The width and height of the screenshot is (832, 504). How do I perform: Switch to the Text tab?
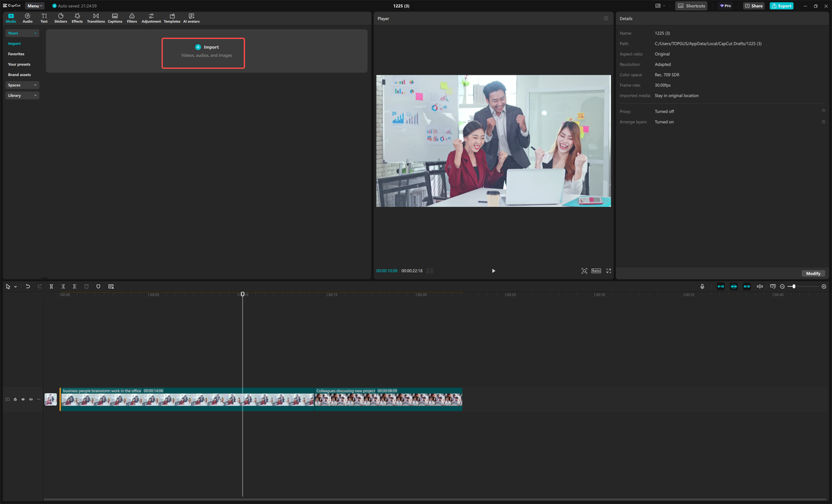[44, 18]
